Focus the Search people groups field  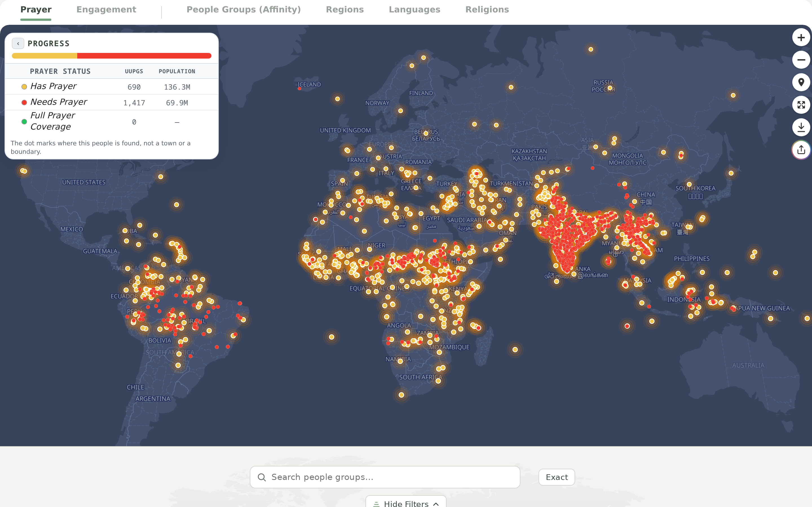[x=385, y=477]
